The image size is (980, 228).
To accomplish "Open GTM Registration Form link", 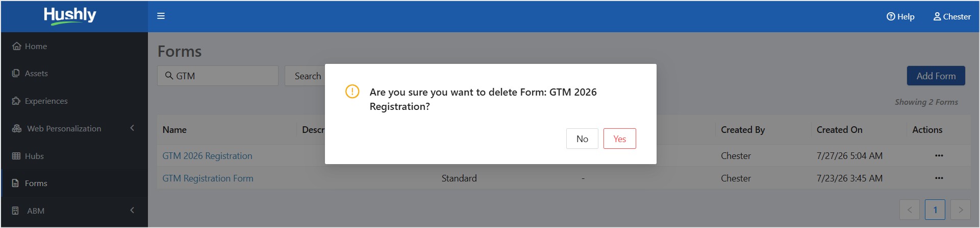I will [x=208, y=178].
